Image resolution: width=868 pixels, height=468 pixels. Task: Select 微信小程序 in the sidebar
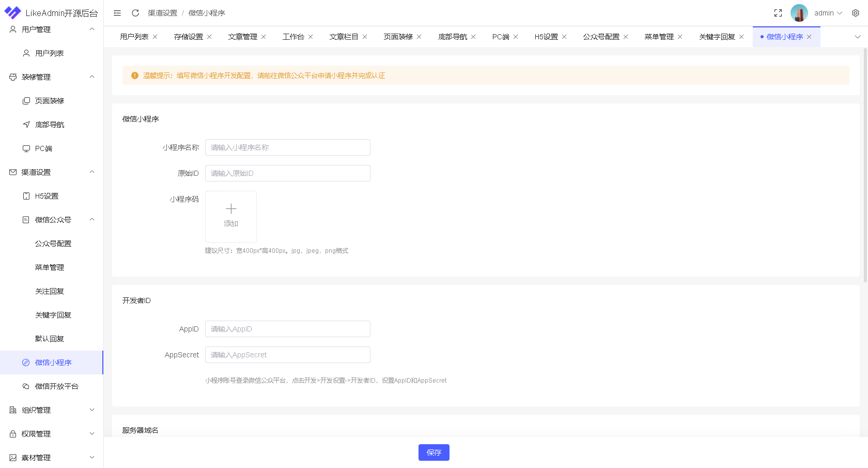point(52,363)
